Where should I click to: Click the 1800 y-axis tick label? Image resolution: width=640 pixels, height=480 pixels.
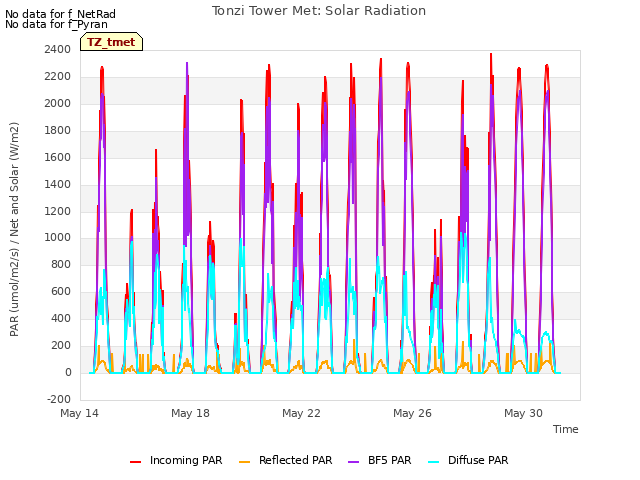click(x=58, y=130)
